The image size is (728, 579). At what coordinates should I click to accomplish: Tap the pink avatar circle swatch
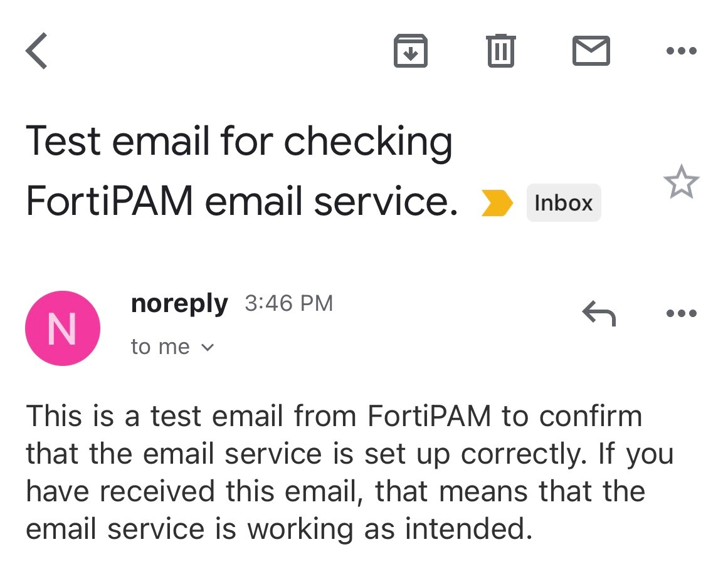(63, 328)
